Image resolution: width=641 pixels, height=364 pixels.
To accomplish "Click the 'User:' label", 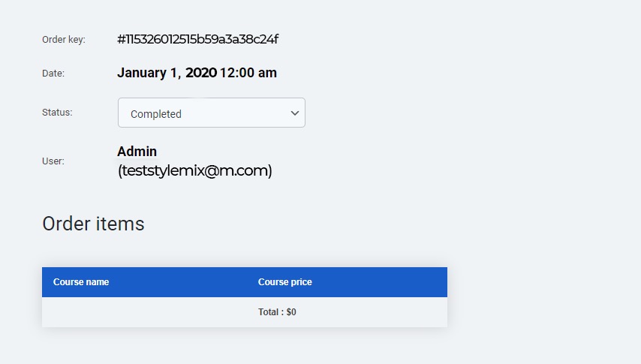I will [53, 161].
